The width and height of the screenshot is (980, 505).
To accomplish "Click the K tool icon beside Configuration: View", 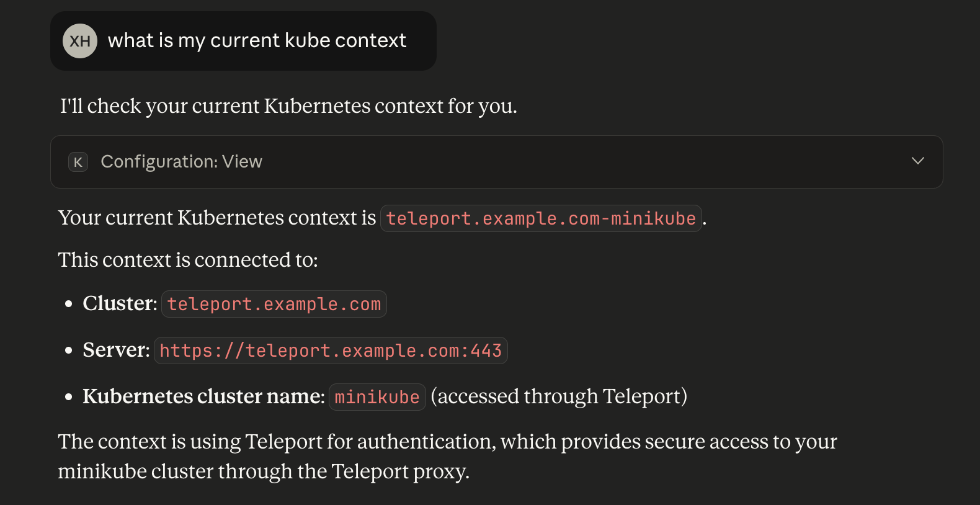I will pyautogui.click(x=78, y=162).
